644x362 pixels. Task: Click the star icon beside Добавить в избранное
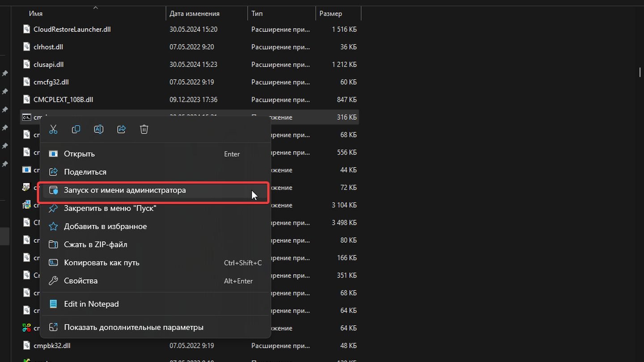53,227
